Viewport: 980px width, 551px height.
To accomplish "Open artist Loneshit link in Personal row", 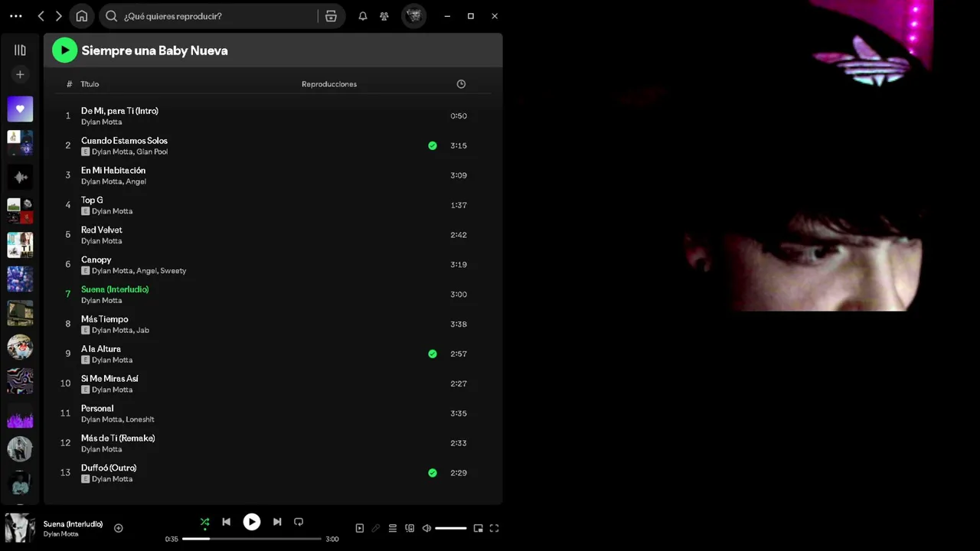I will (140, 419).
